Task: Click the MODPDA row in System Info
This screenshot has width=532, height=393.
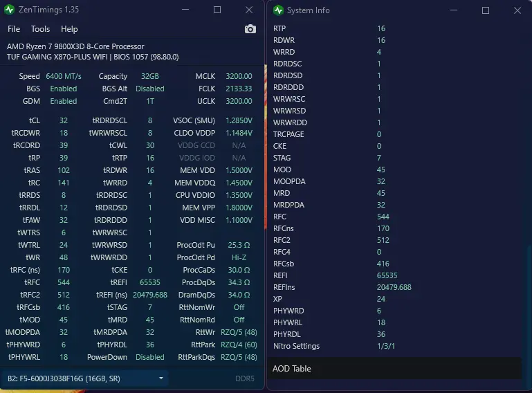Action: pyautogui.click(x=396, y=181)
